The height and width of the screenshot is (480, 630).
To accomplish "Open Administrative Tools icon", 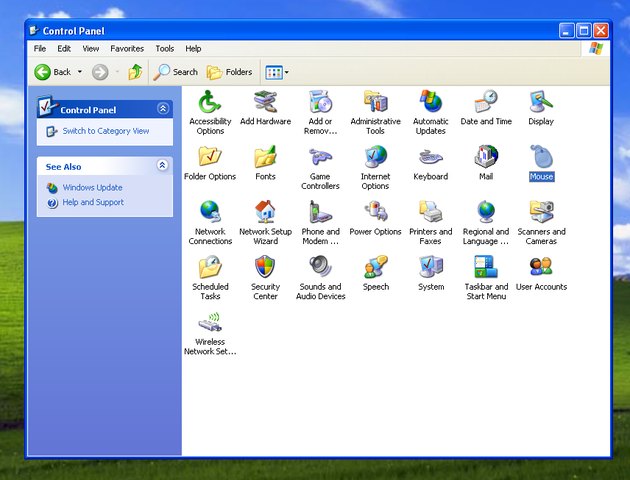I will click(375, 102).
